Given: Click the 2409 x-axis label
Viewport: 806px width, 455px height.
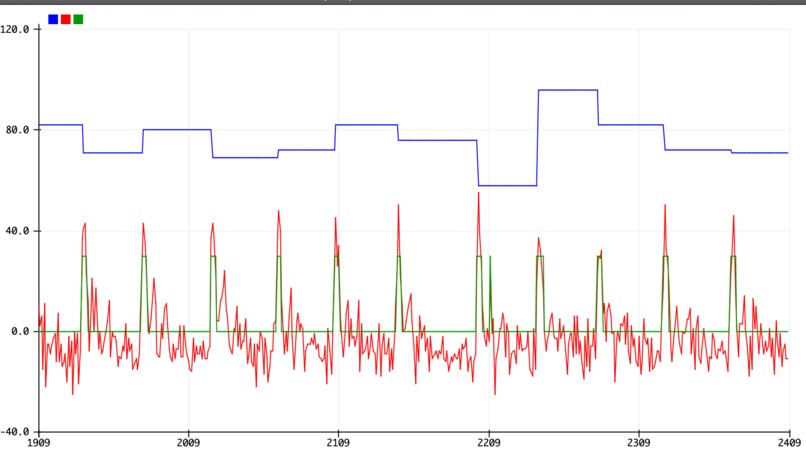Looking at the screenshot, I should pyautogui.click(x=790, y=443).
